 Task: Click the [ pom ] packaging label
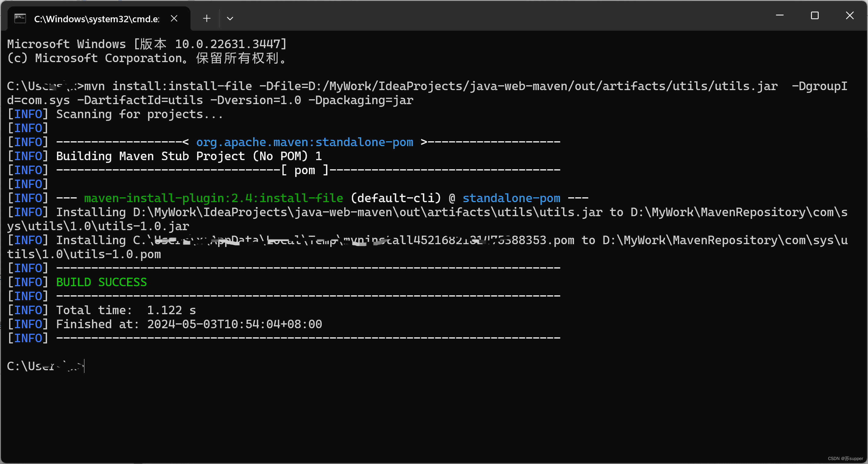click(x=305, y=170)
